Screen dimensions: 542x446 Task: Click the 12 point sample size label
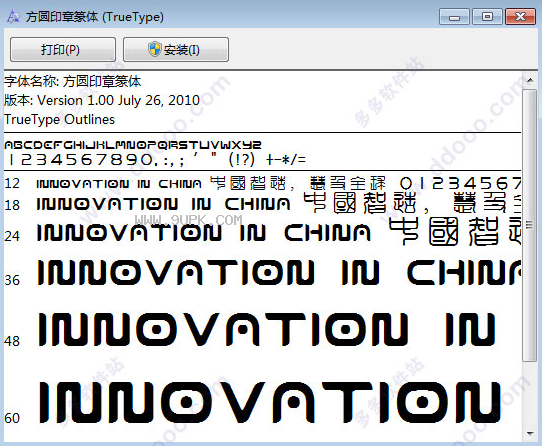(x=12, y=183)
